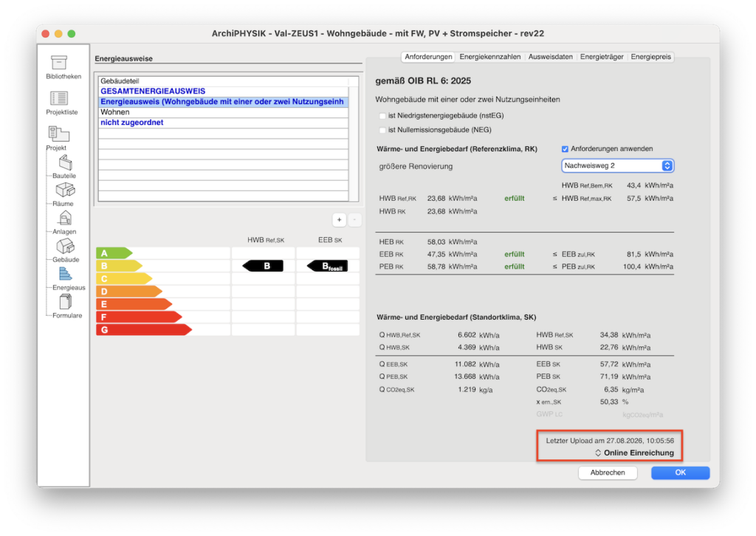This screenshot has height=536, width=756.
Task: Click the red class F energy arrow
Action: pyautogui.click(x=140, y=317)
